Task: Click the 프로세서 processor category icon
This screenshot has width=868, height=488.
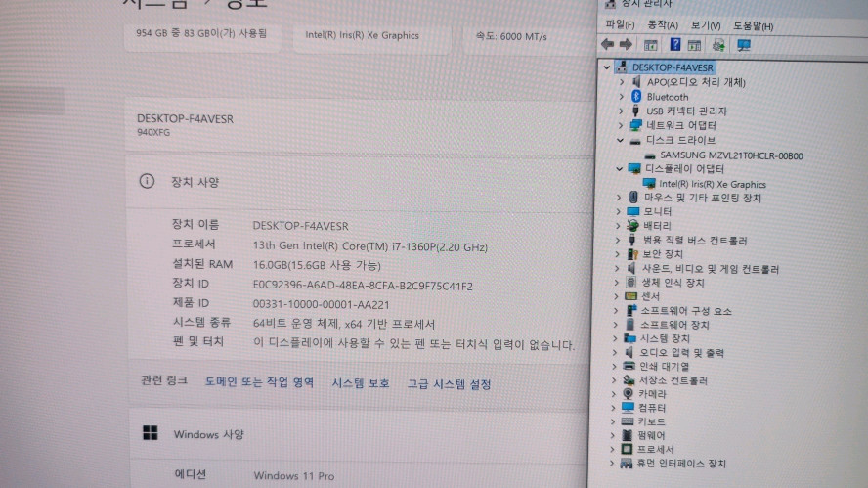Action: [x=627, y=449]
